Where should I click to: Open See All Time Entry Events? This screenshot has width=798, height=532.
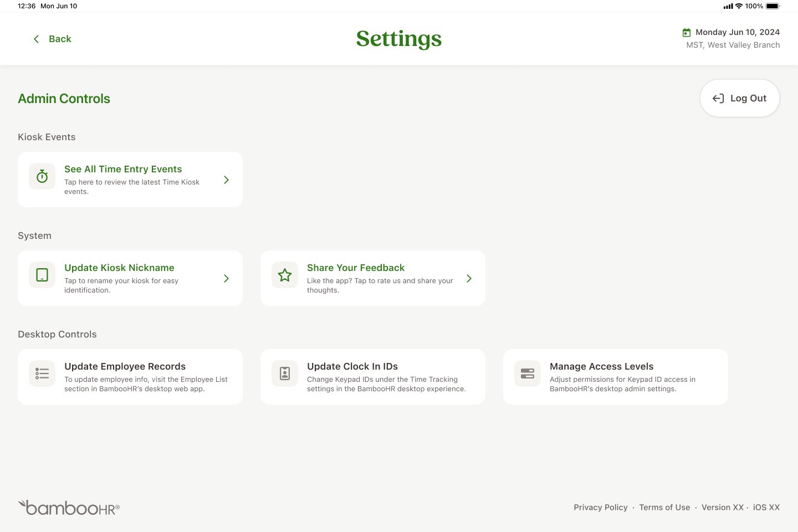click(x=130, y=180)
